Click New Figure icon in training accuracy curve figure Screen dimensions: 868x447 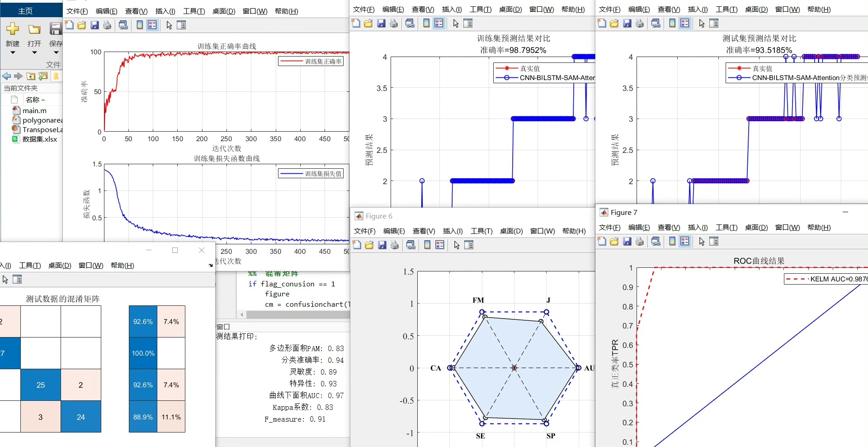(x=69, y=25)
